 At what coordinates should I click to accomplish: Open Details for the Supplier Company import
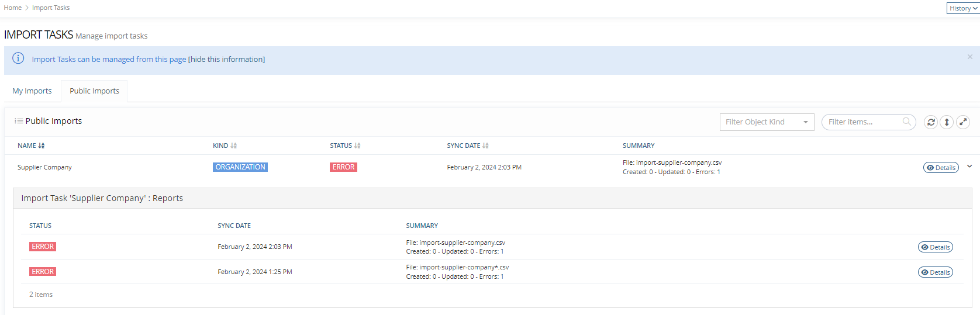[940, 168]
